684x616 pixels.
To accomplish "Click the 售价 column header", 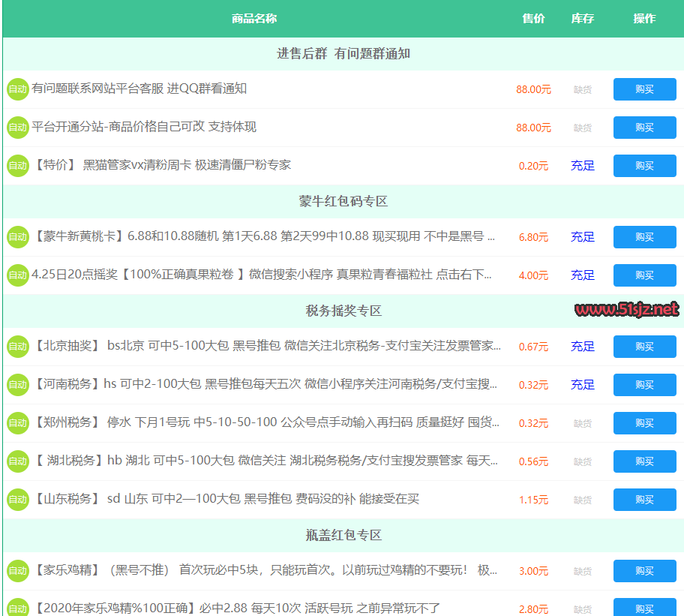I will 533,19.
